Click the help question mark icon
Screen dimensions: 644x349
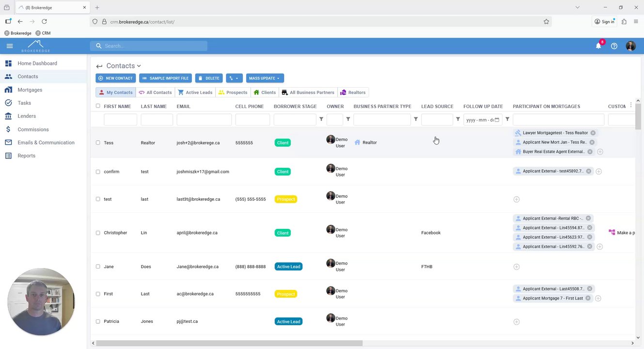click(614, 46)
